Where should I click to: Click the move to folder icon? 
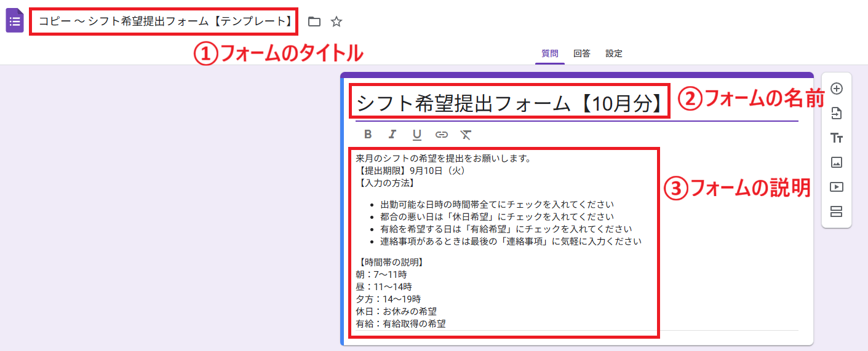coord(314,22)
